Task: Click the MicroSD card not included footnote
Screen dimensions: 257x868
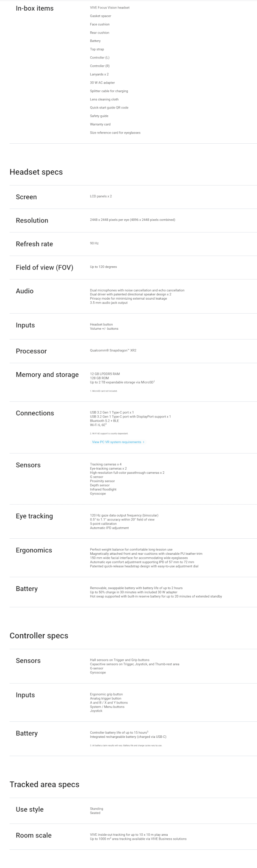Action: click(104, 391)
